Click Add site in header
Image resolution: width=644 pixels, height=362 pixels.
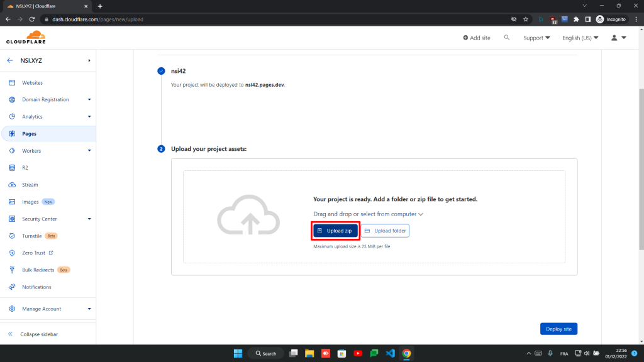[477, 38]
